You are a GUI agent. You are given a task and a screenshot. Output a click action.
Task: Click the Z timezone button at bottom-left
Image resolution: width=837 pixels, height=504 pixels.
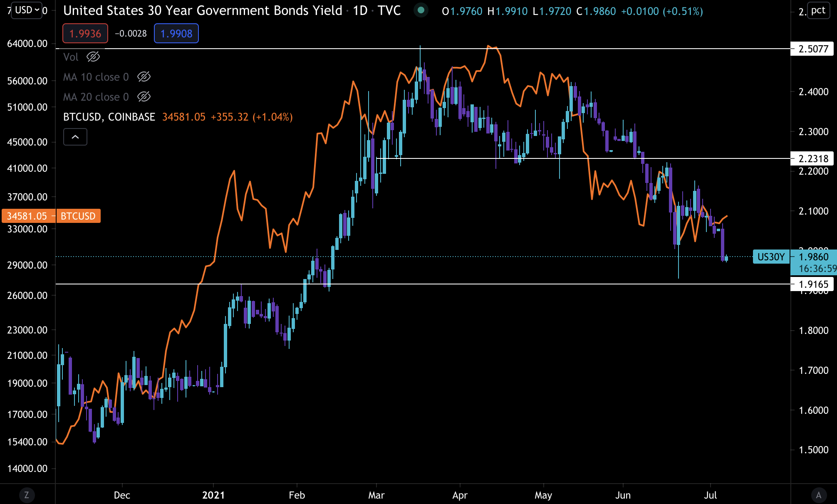tap(27, 495)
